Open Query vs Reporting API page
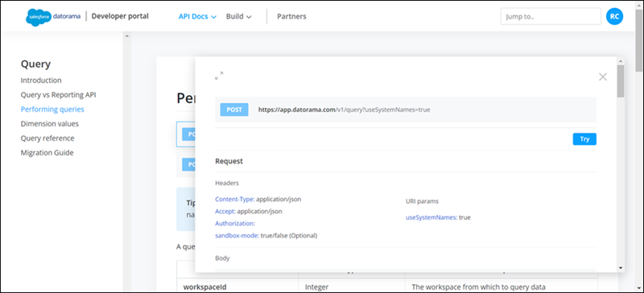The width and height of the screenshot is (644, 293). [58, 95]
